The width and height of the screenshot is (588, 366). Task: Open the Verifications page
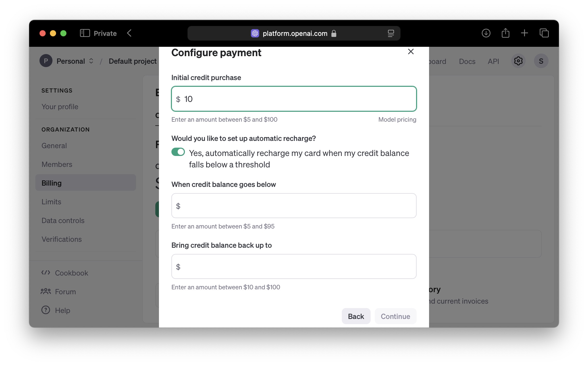tap(62, 239)
